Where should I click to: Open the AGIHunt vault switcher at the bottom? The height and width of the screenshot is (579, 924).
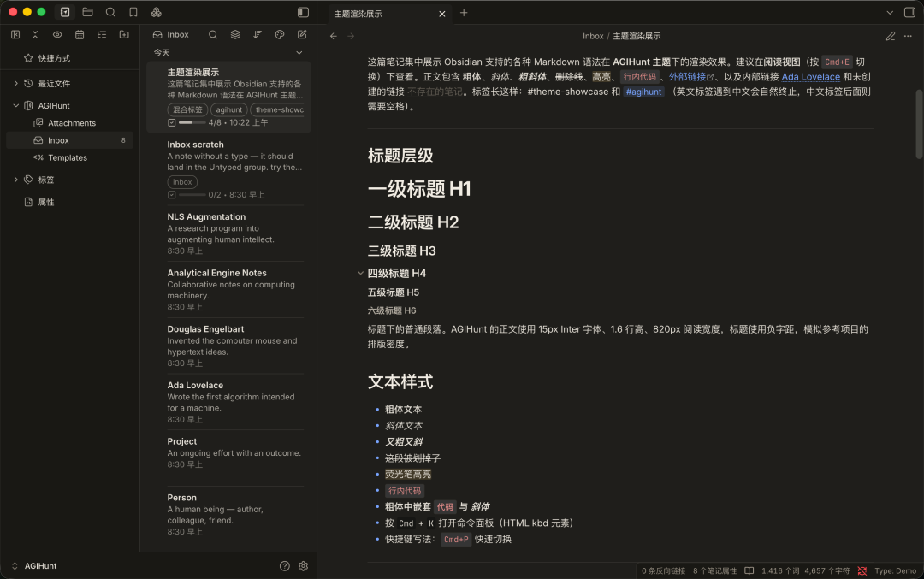[34, 566]
